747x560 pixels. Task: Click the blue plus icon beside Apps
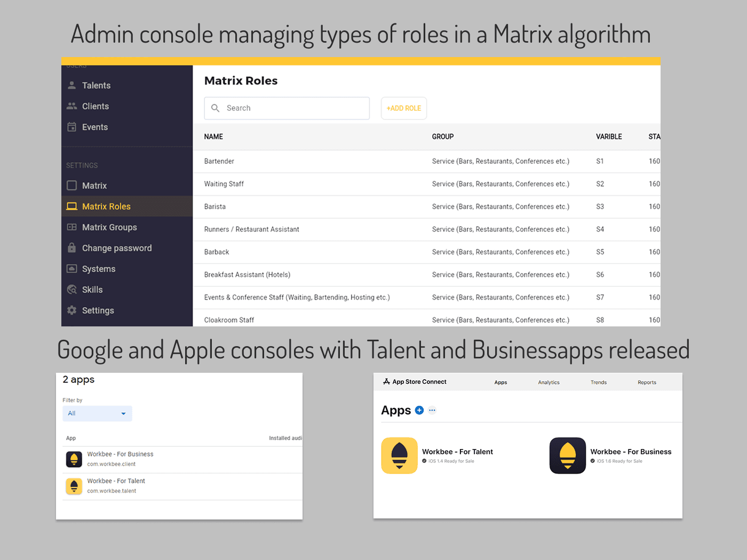(x=419, y=410)
